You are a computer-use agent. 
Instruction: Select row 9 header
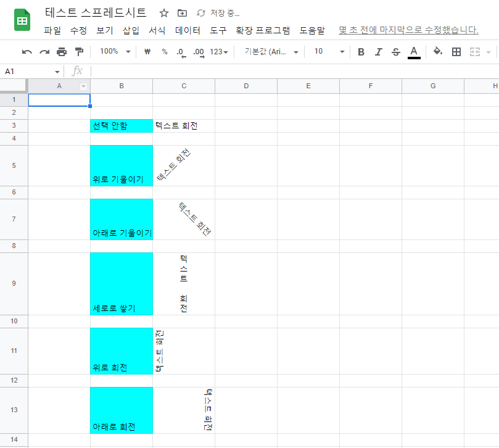(x=14, y=284)
